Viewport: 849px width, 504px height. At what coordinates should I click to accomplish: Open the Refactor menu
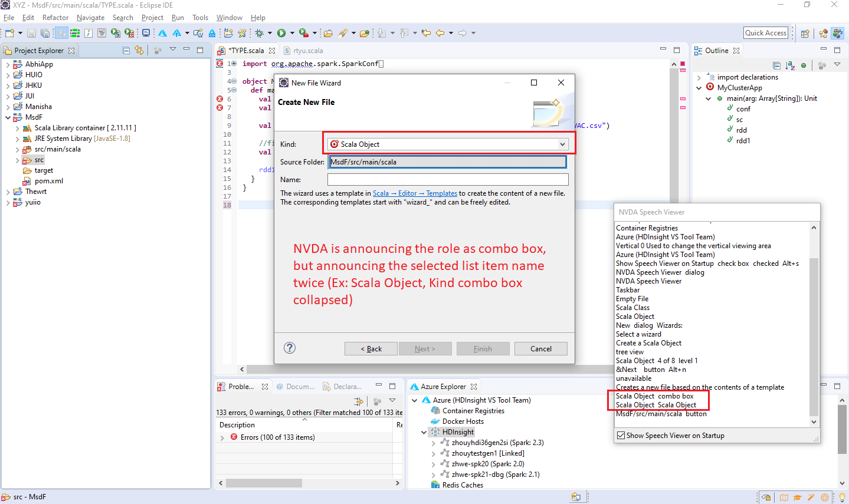pyautogui.click(x=55, y=17)
